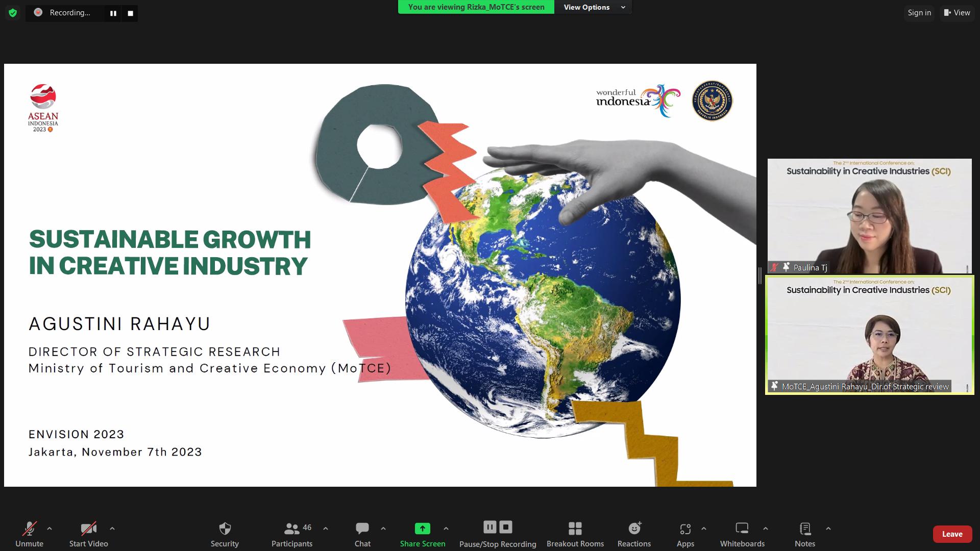Stop recording using the top-left stop button
The image size is (980, 551).
coord(130,13)
